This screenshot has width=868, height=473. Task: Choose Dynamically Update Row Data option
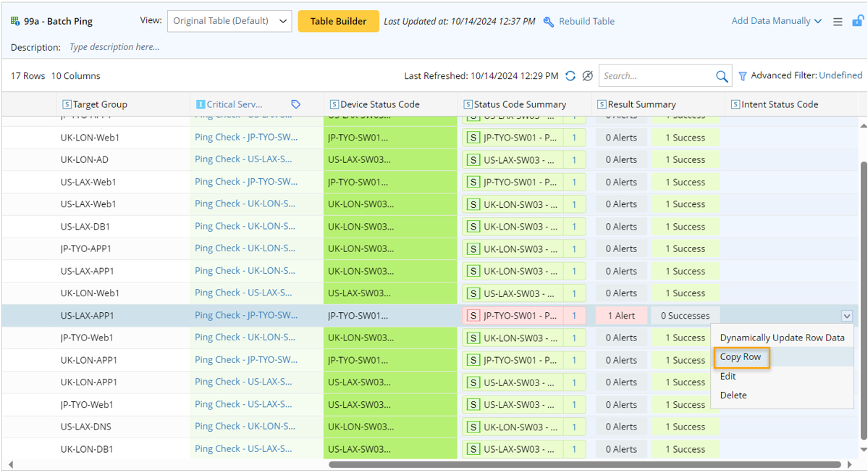coord(782,338)
